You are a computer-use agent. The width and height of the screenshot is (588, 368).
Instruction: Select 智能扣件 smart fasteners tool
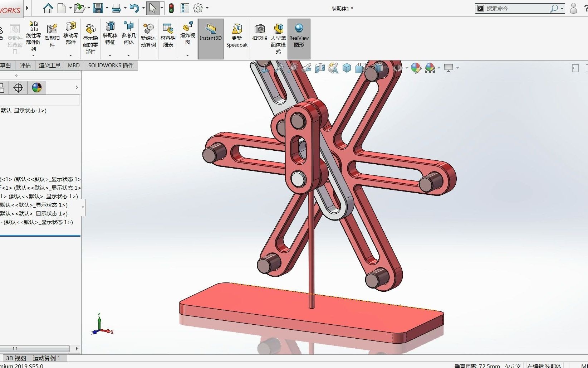[x=52, y=35]
